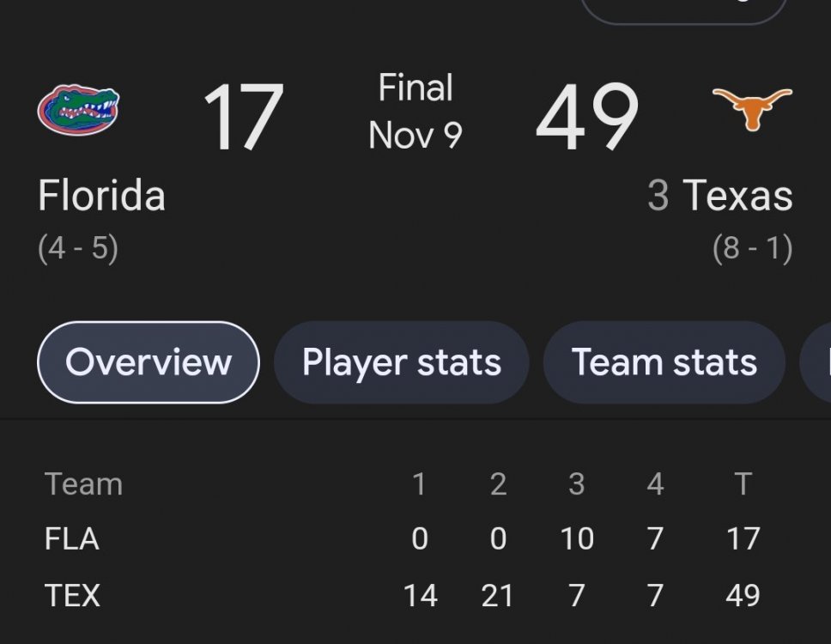Click the Florida Gators logo

pos(78,110)
